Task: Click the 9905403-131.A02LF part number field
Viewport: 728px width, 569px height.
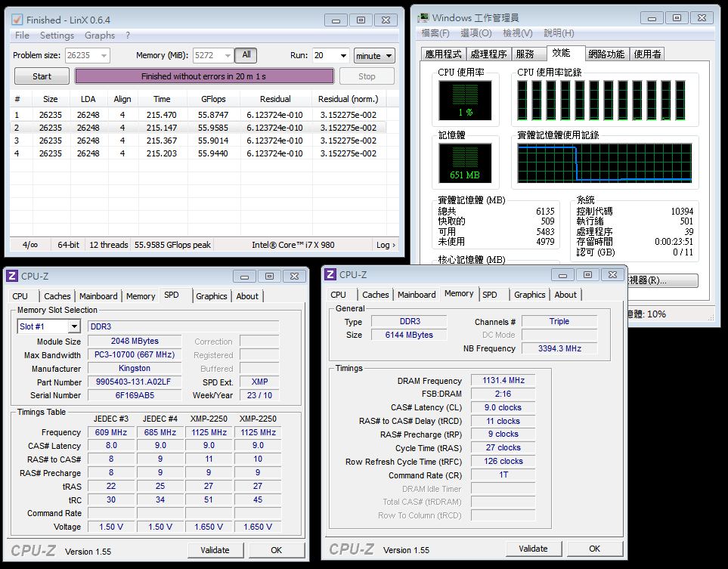Action: coord(134,382)
